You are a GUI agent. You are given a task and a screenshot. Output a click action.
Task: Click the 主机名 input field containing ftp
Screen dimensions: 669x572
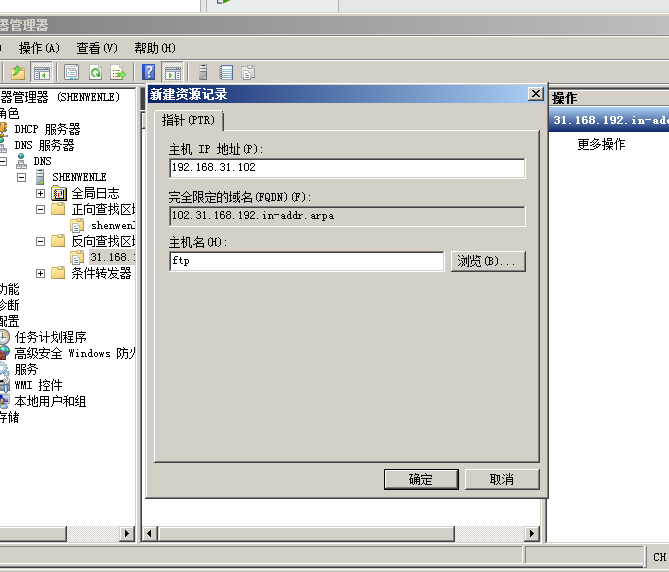(x=306, y=261)
